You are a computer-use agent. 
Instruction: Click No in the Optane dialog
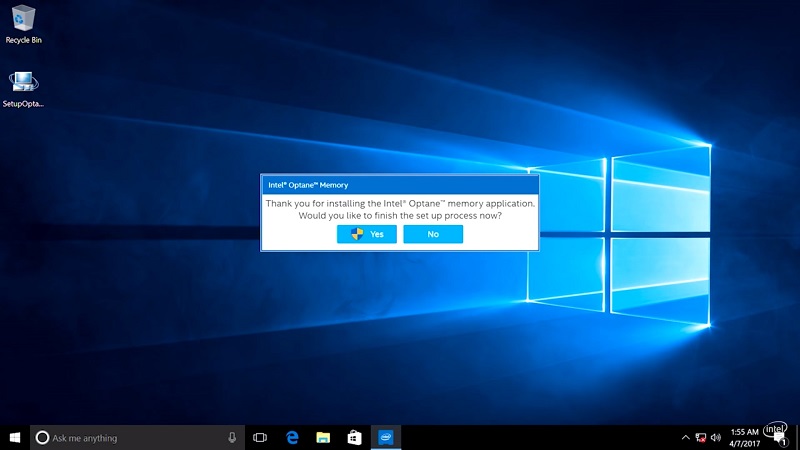point(433,234)
